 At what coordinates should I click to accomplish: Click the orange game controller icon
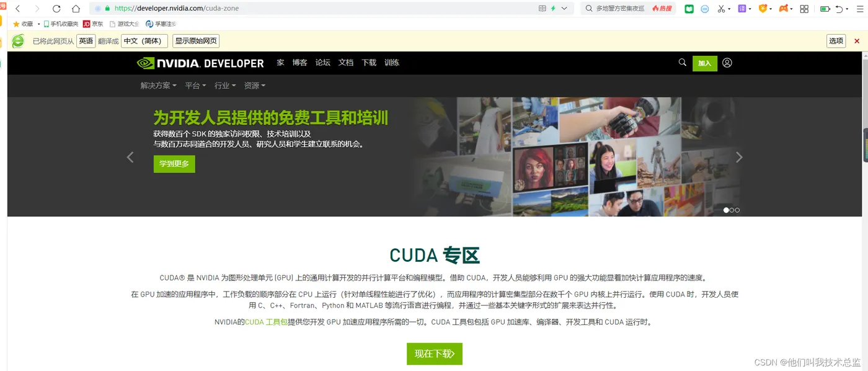(784, 9)
